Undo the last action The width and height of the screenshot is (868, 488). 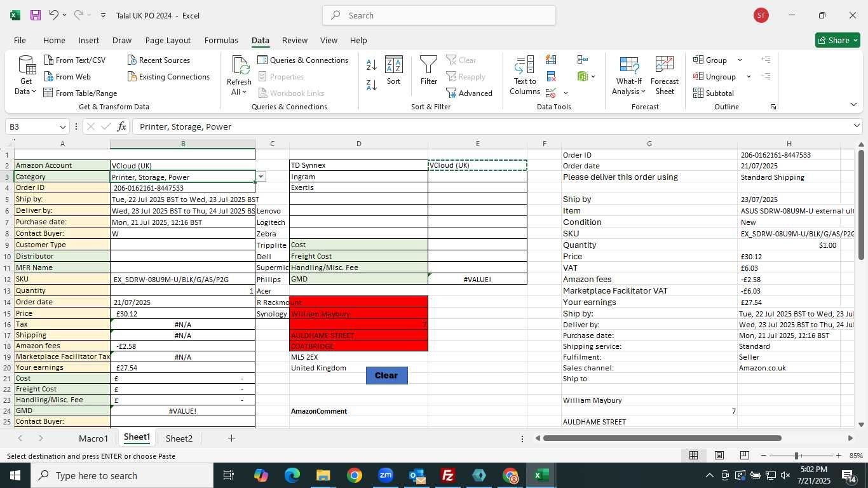(x=54, y=15)
